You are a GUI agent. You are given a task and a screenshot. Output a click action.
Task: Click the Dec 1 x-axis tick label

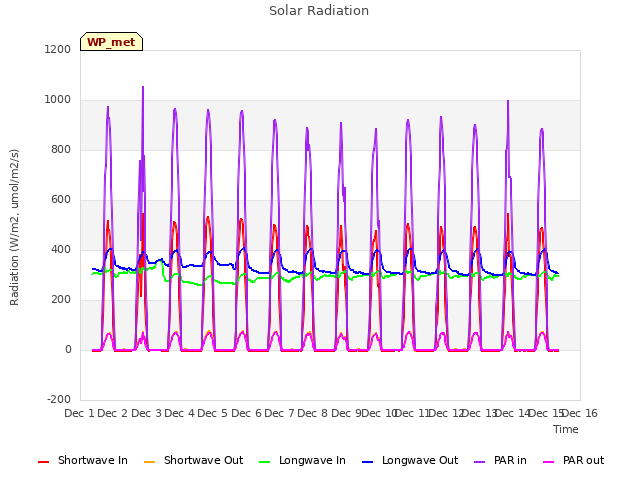tap(79, 413)
